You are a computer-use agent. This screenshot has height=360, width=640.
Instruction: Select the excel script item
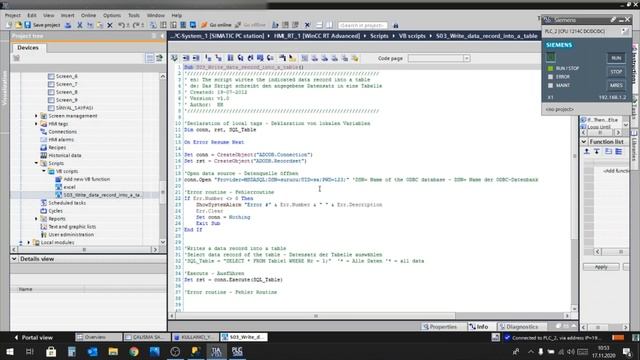coord(69,187)
